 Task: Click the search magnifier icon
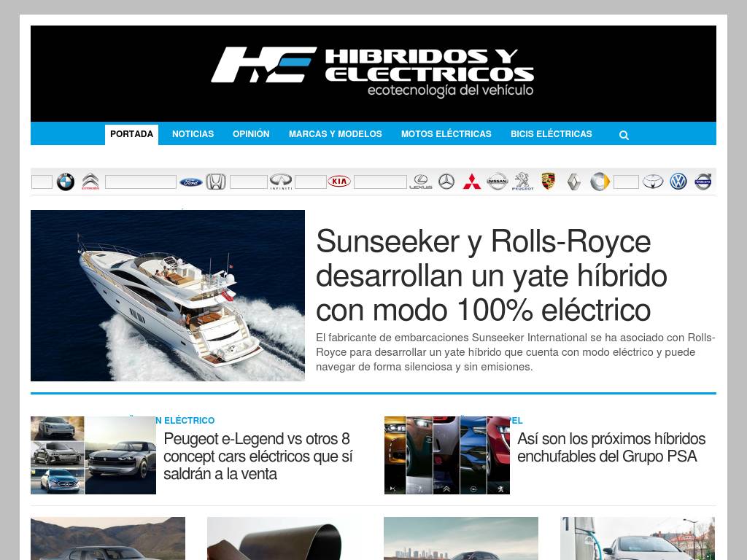pos(624,135)
